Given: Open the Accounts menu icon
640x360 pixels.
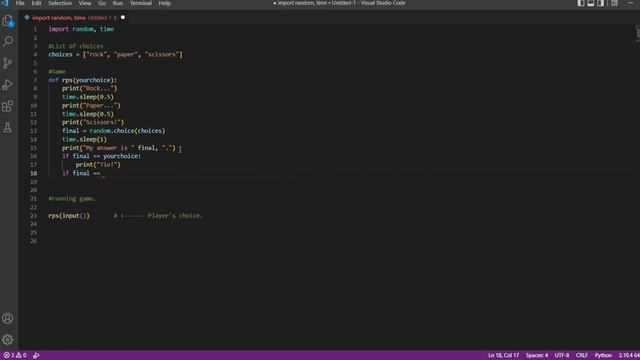Looking at the screenshot, I should [x=8, y=318].
